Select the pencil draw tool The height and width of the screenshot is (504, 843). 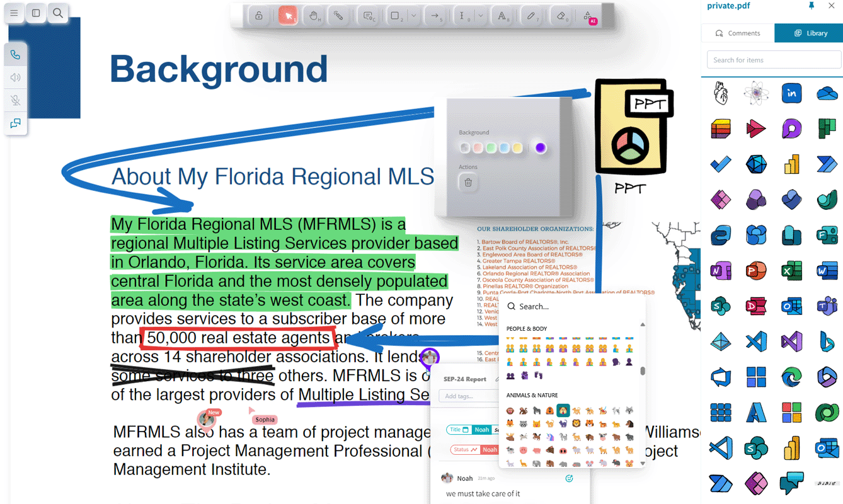(x=532, y=16)
